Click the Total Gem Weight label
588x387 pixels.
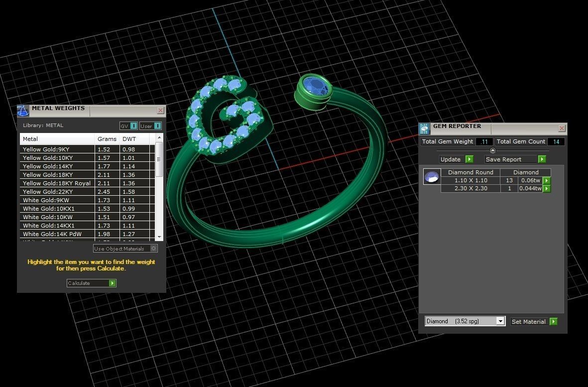[448, 142]
